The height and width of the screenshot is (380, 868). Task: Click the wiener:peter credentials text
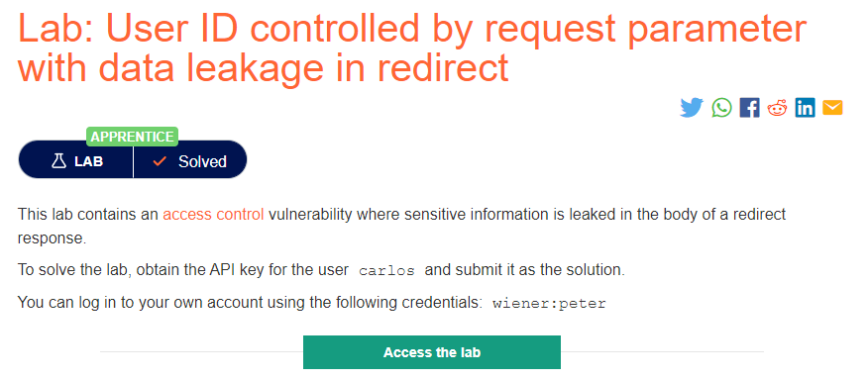tap(549, 304)
